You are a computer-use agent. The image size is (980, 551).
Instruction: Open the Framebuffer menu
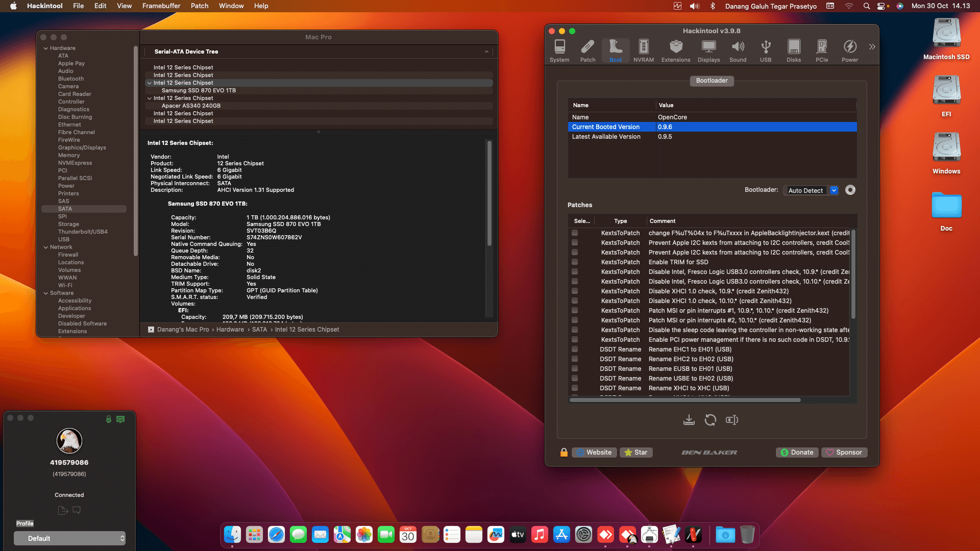pyautogui.click(x=161, y=6)
